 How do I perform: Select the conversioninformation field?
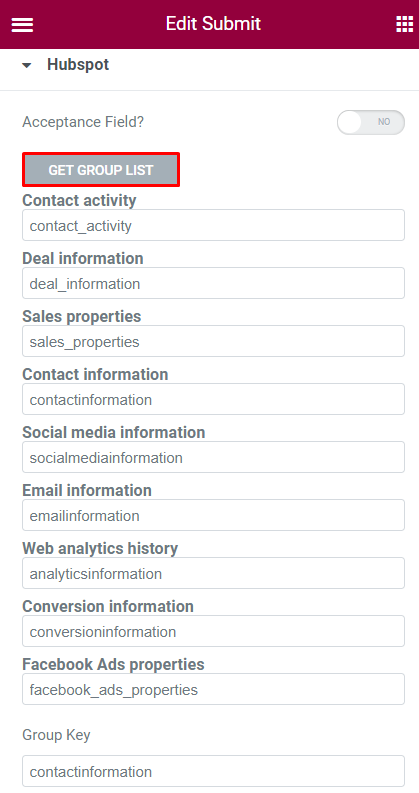[213, 631]
